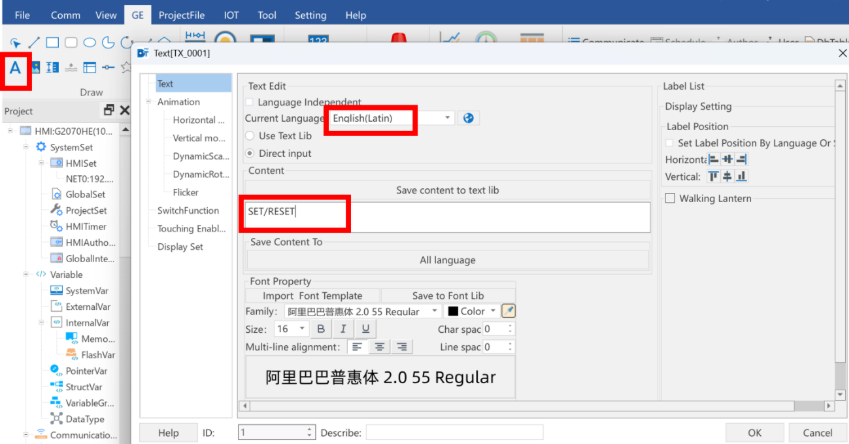Click the globe icon next to Current Language
849x444 pixels.
tap(468, 118)
